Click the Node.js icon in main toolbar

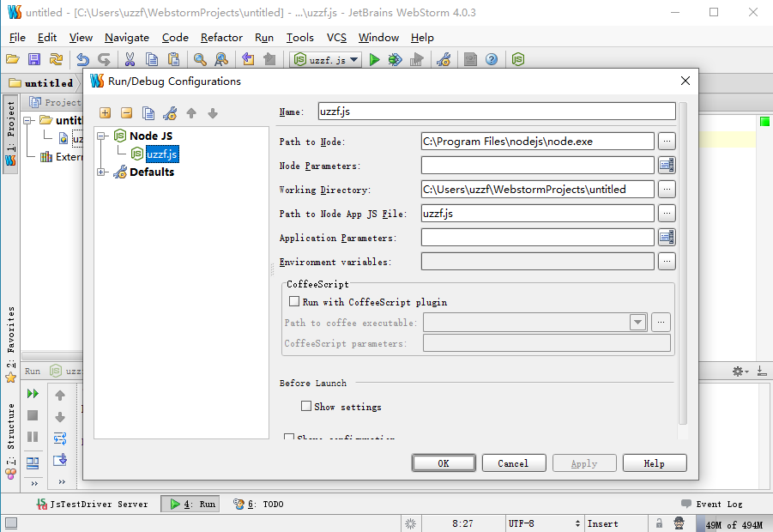pyautogui.click(x=517, y=60)
